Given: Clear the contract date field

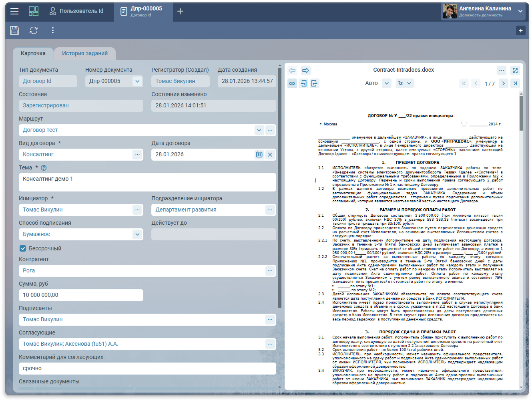Looking at the screenshot, I should pos(270,155).
